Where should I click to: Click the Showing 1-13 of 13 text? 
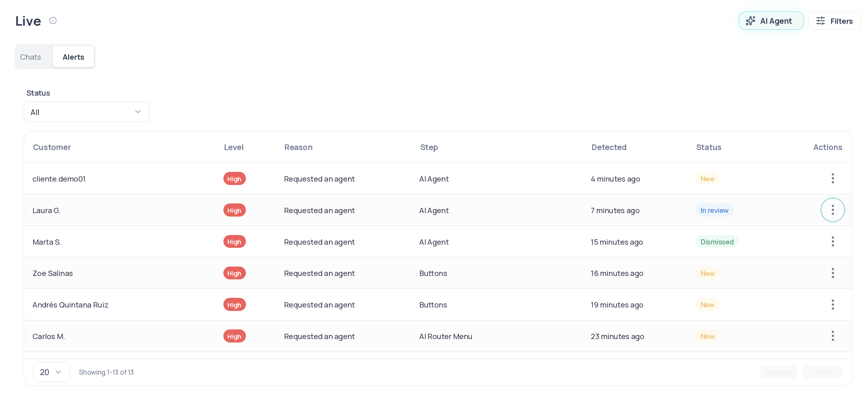[x=106, y=372]
